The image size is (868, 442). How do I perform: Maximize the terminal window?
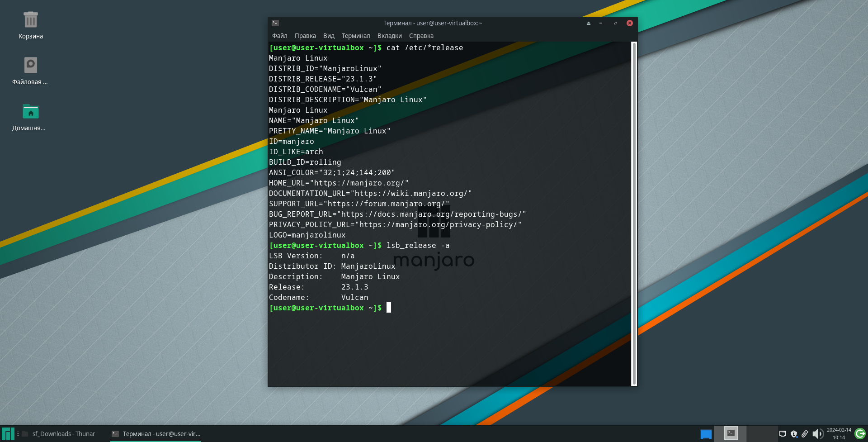pyautogui.click(x=615, y=23)
